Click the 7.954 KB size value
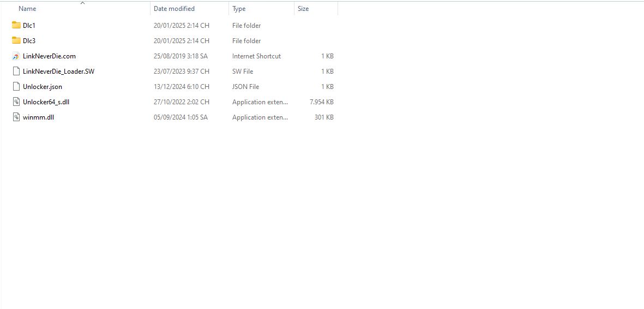This screenshot has width=644, height=309. click(x=322, y=102)
